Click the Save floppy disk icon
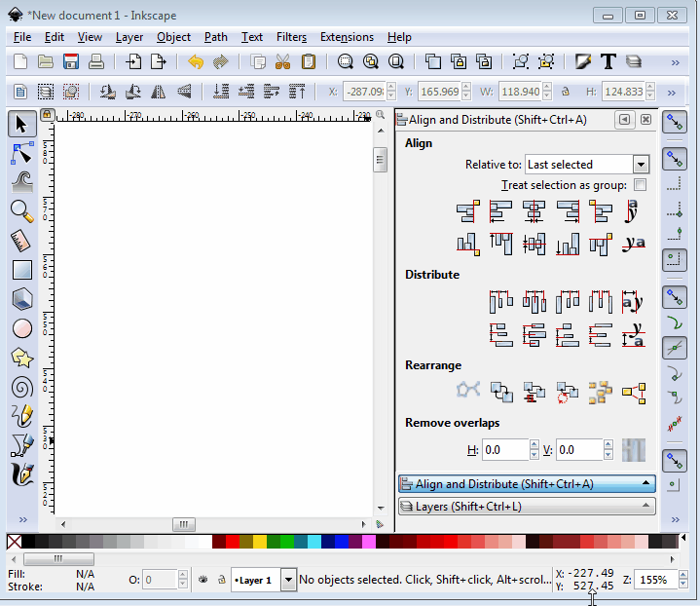This screenshot has height=606, width=700. click(71, 61)
